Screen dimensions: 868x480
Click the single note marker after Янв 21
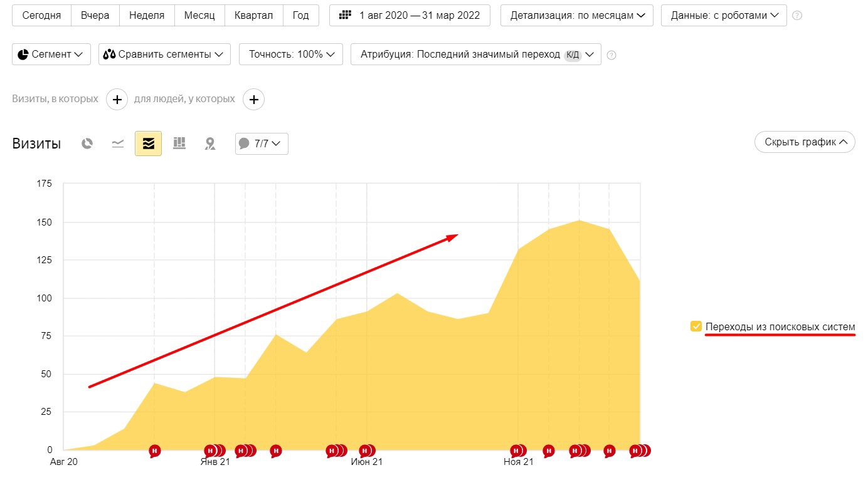[x=275, y=451]
